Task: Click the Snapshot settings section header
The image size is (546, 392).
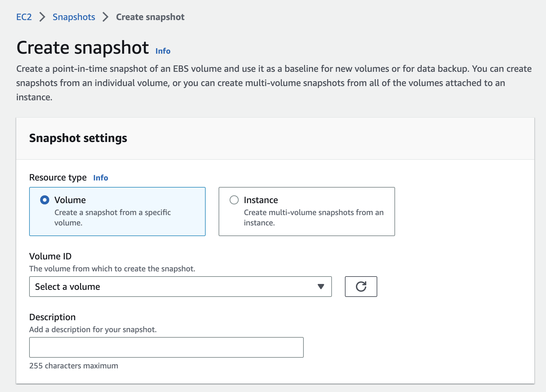Action: (x=78, y=138)
